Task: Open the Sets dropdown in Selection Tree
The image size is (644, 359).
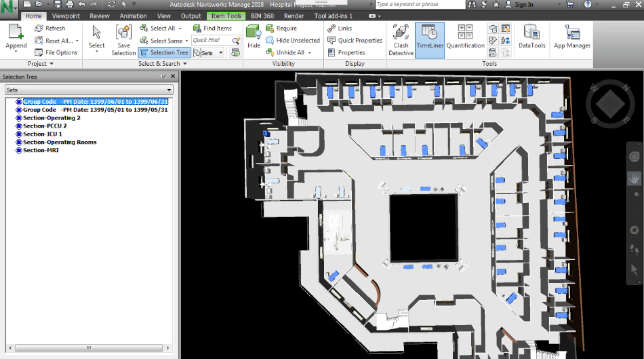Action: (88, 90)
